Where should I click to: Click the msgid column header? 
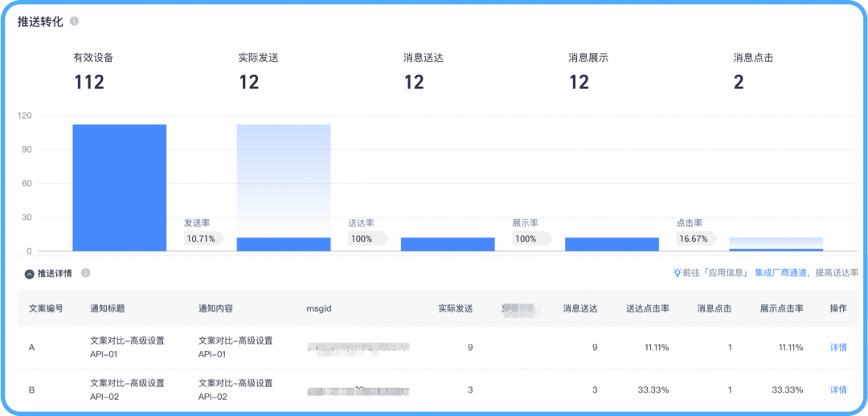pyautogui.click(x=319, y=308)
